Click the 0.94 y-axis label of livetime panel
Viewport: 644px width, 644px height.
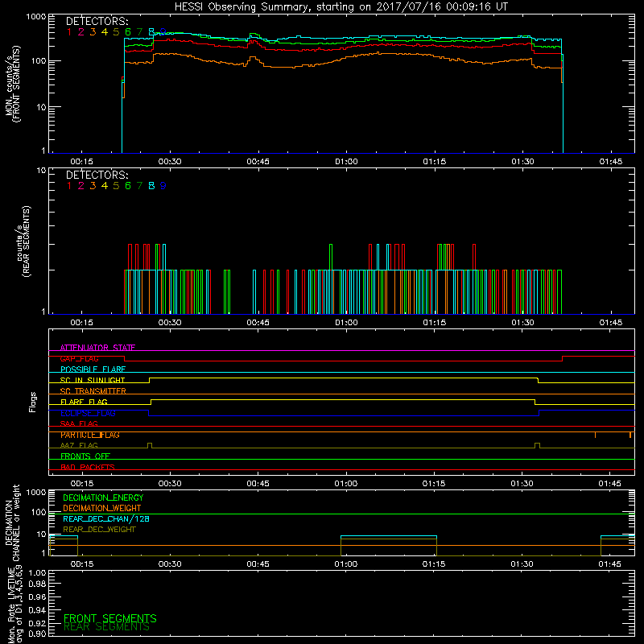click(x=38, y=610)
